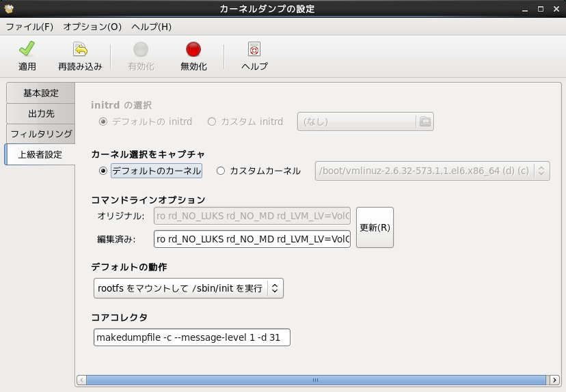Click the green checkmark Apply icon
Image resolution: width=566 pixels, height=392 pixels.
tap(27, 50)
